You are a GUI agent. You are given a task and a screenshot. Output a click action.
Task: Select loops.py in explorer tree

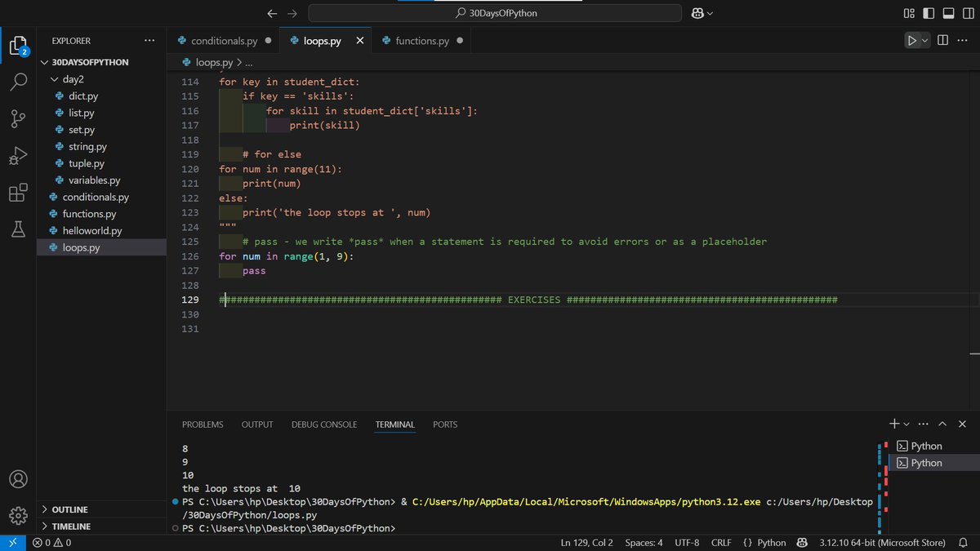(101, 247)
